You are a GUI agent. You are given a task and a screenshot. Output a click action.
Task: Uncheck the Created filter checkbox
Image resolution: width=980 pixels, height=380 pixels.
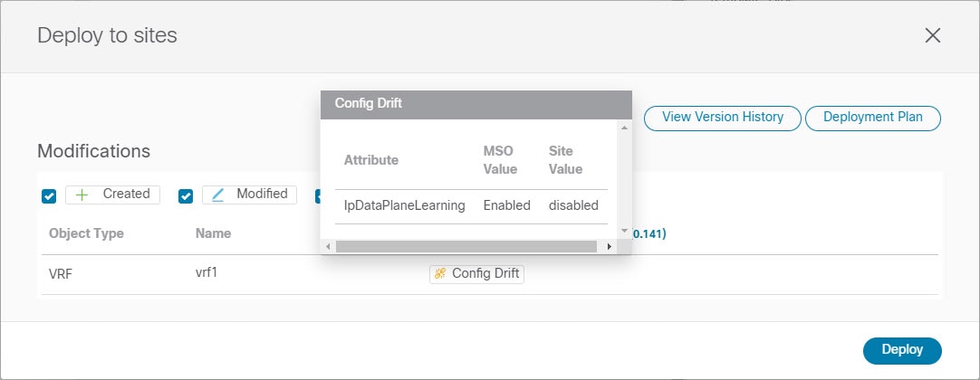49,196
